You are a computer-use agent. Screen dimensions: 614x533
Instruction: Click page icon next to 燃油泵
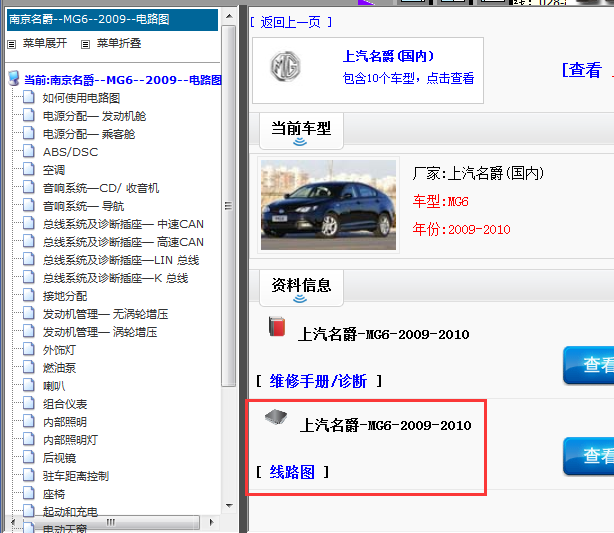click(29, 367)
